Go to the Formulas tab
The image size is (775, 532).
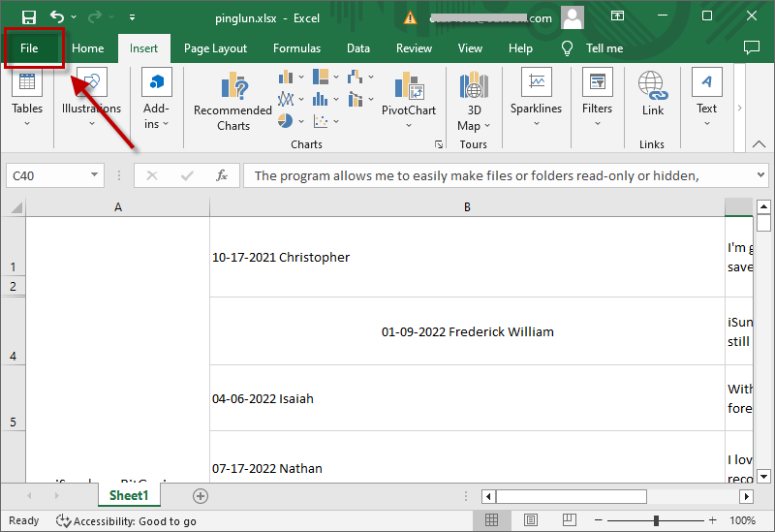click(296, 47)
